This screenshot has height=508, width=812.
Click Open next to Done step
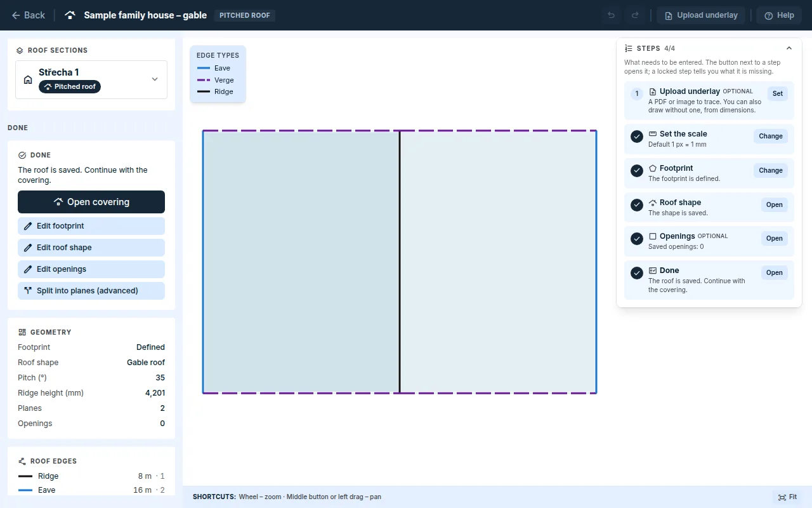pos(775,273)
